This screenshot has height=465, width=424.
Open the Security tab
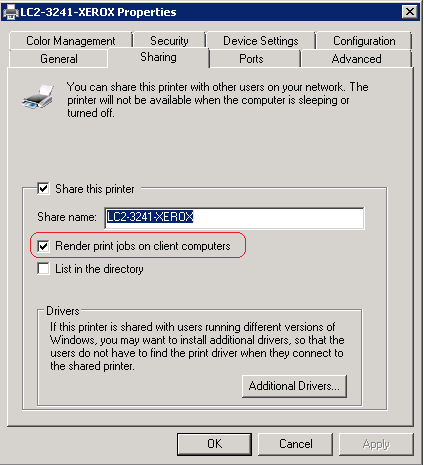click(x=169, y=41)
